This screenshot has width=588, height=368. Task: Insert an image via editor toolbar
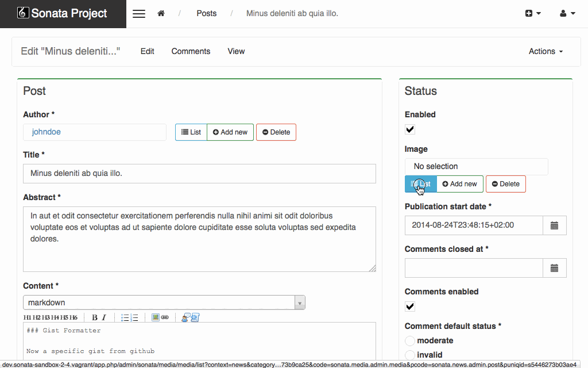click(x=155, y=317)
